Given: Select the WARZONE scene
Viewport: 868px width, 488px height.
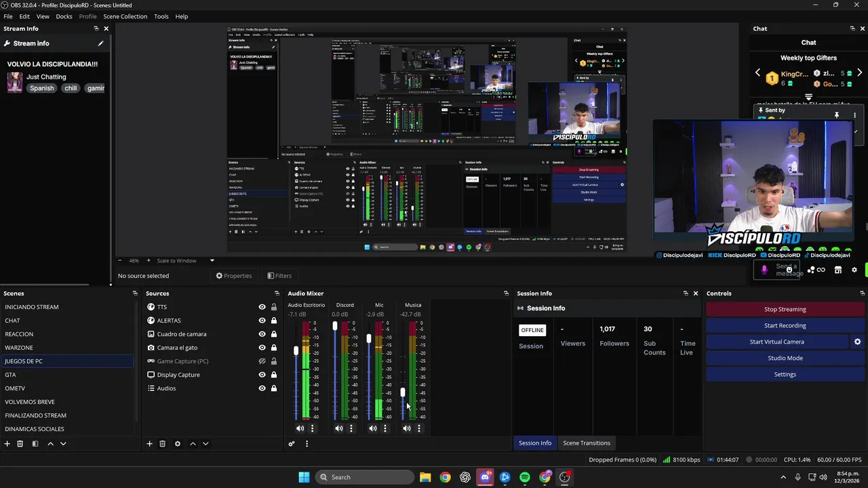Looking at the screenshot, I should (x=68, y=348).
